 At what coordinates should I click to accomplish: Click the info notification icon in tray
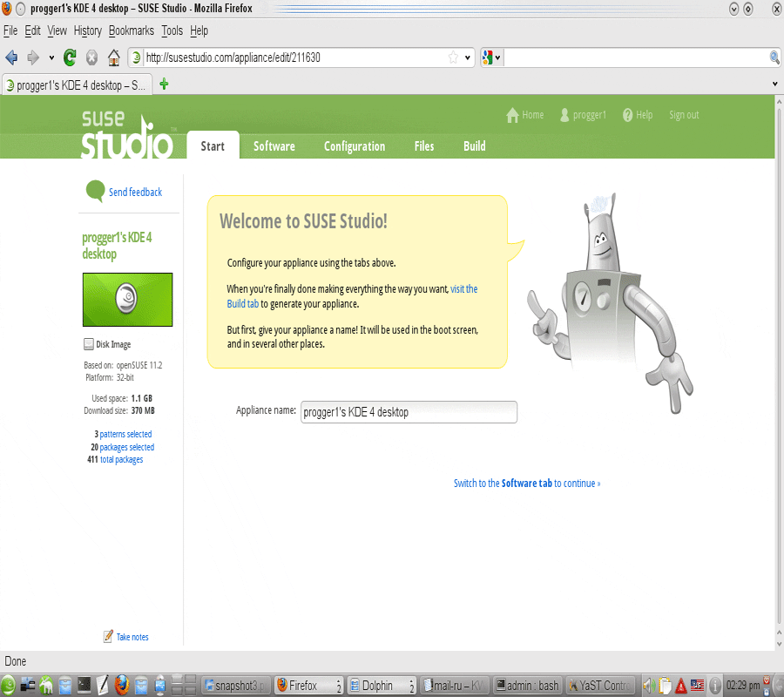[715, 685]
